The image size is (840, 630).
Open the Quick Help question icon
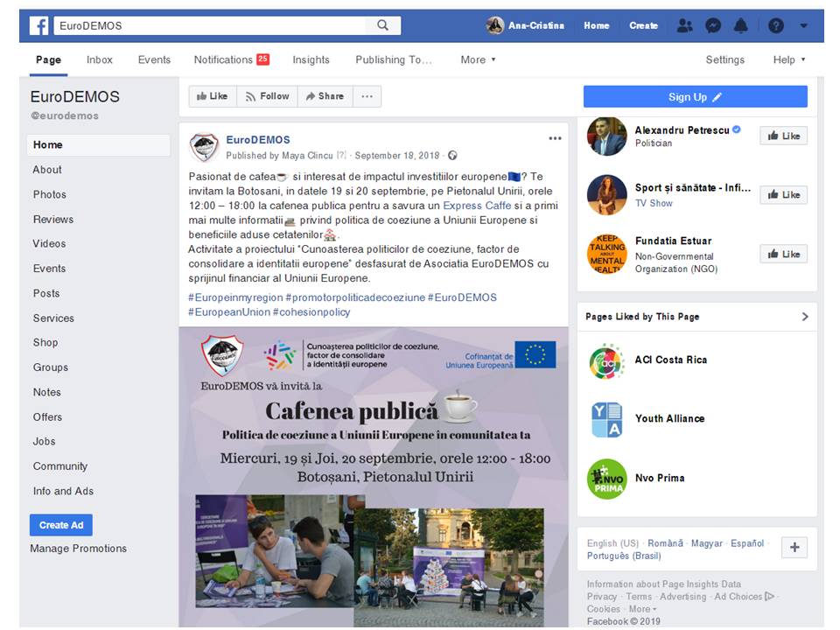pos(776,25)
